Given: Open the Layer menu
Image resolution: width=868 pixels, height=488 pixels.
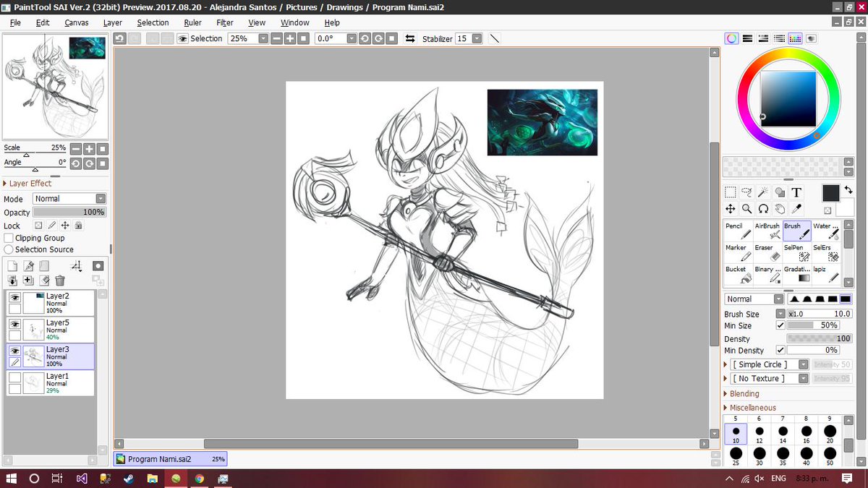Looking at the screenshot, I should point(113,22).
